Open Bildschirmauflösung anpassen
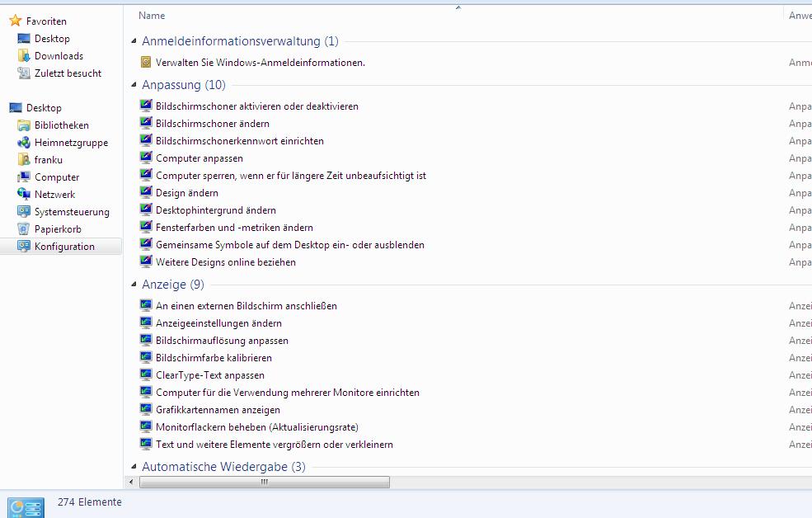 222,341
